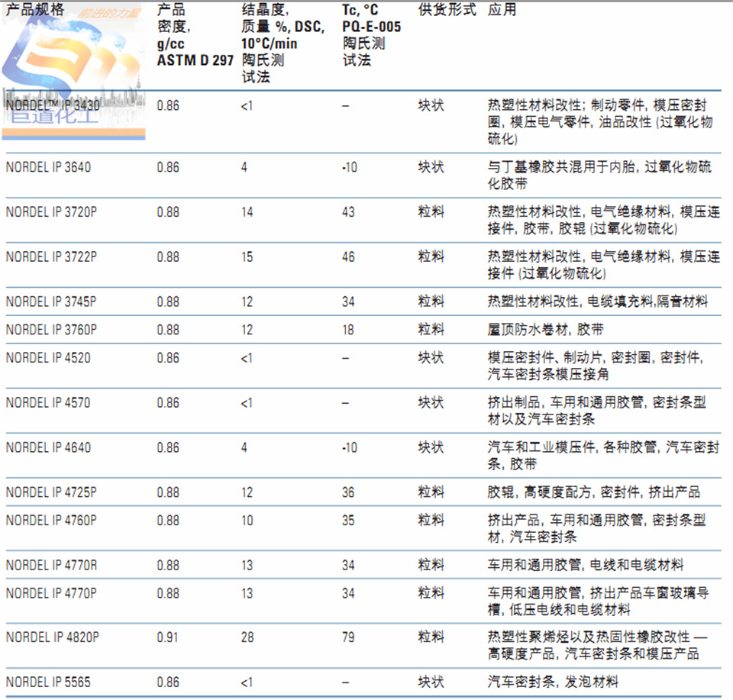Click 胶辊, 高硬度配方 application text

540,492
